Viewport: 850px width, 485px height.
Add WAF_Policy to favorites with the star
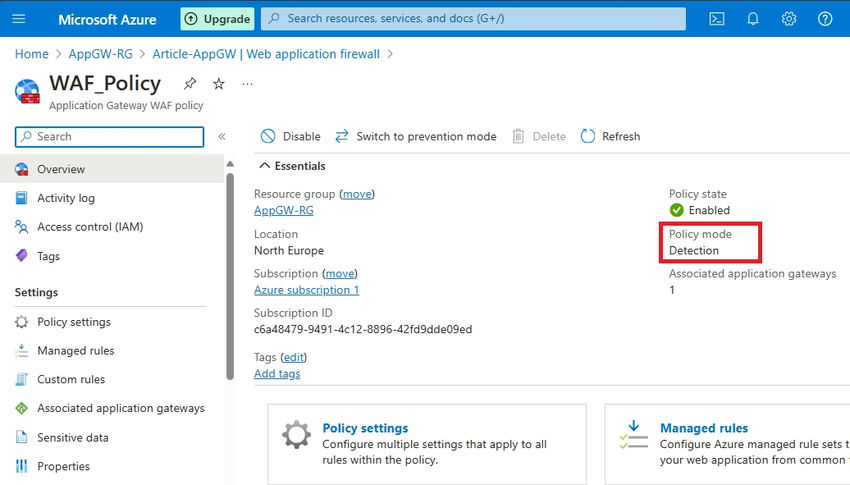click(218, 83)
